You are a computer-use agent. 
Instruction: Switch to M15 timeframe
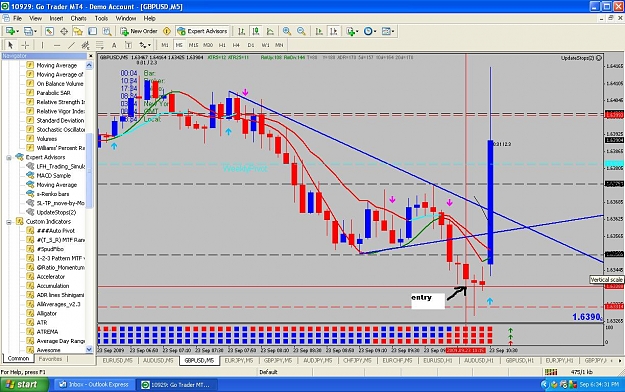[x=193, y=45]
